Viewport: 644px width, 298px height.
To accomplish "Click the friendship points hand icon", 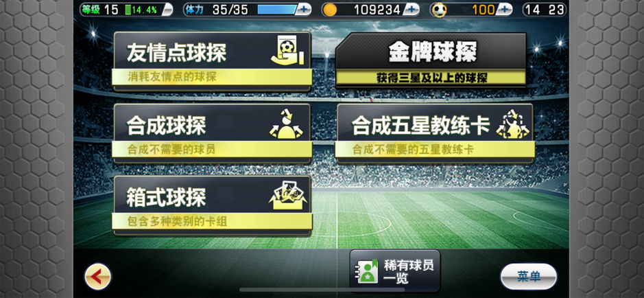I will [287, 51].
